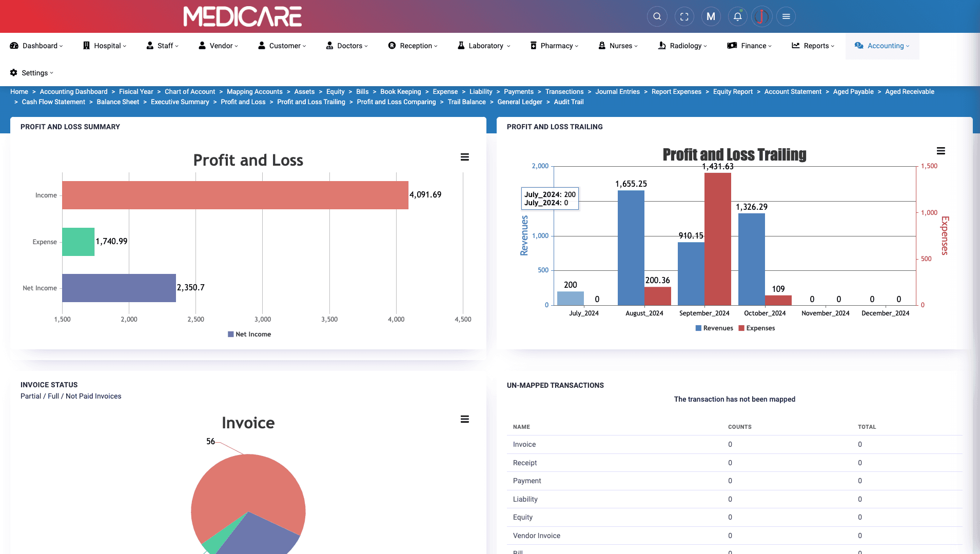This screenshot has height=554, width=980.
Task: Open the Invoice pie chart context menu
Action: pos(464,419)
